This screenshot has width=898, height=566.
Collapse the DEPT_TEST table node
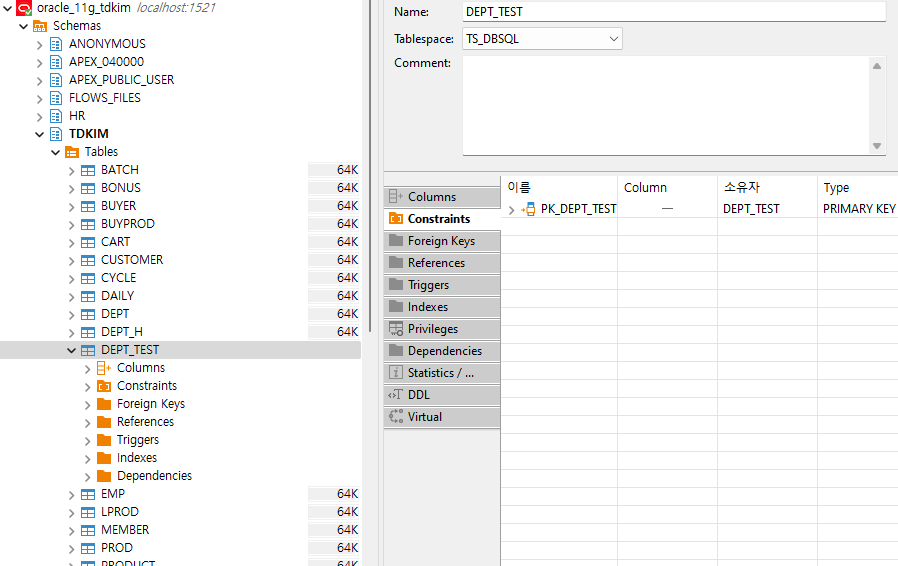(x=72, y=350)
